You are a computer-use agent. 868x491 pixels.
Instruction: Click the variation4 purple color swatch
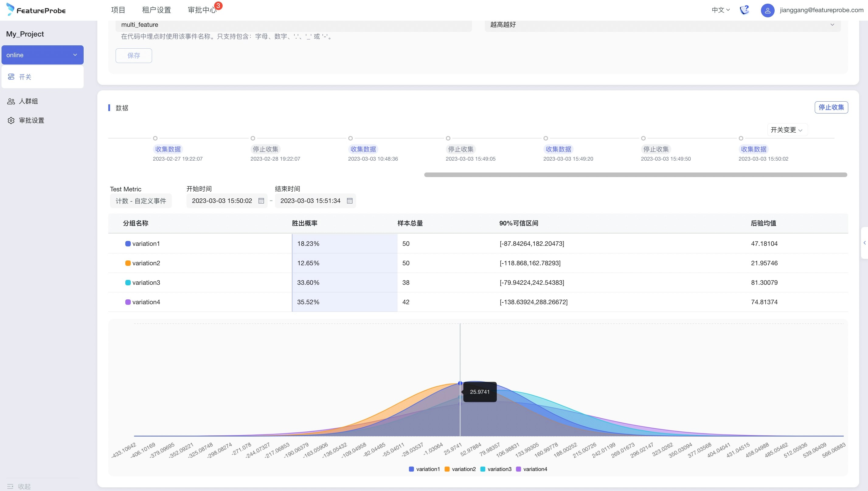pyautogui.click(x=128, y=302)
